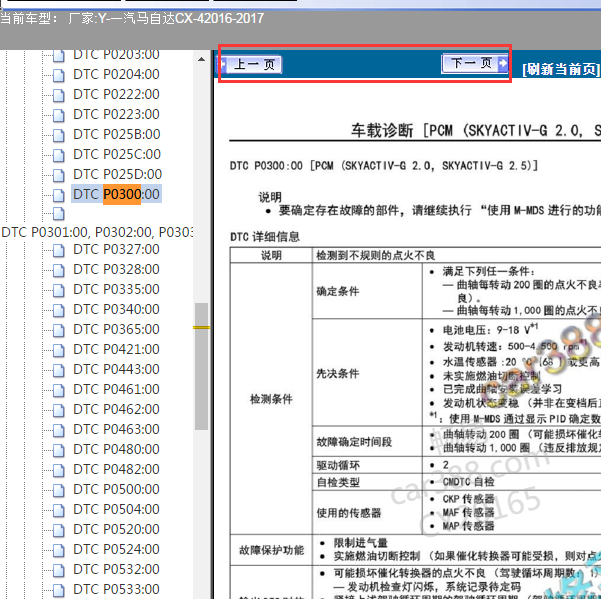Viewport: 601px width, 599px height.
Task: Open DTC P0480:00 entry
Action: [x=116, y=449]
